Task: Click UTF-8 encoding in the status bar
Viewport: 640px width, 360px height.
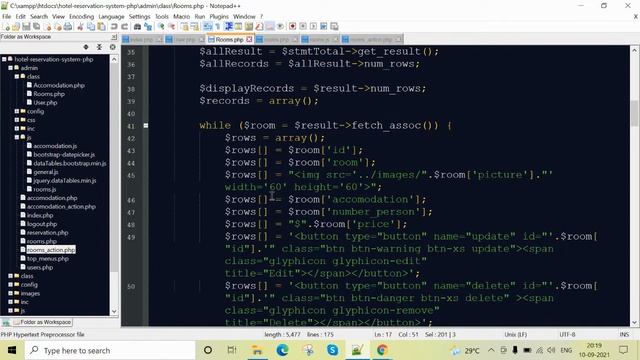Action: click(567, 334)
